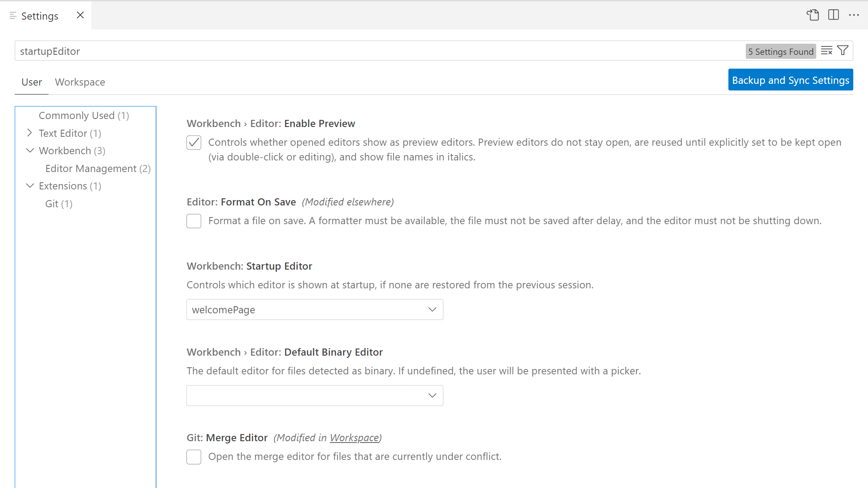Select the User settings tab
This screenshot has height=488, width=868.
tap(31, 82)
